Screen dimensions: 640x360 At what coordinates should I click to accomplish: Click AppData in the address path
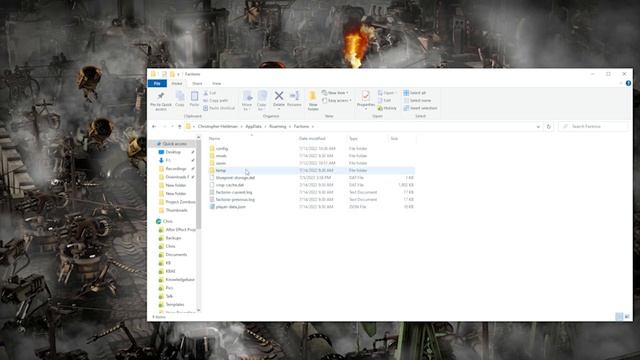click(x=253, y=127)
